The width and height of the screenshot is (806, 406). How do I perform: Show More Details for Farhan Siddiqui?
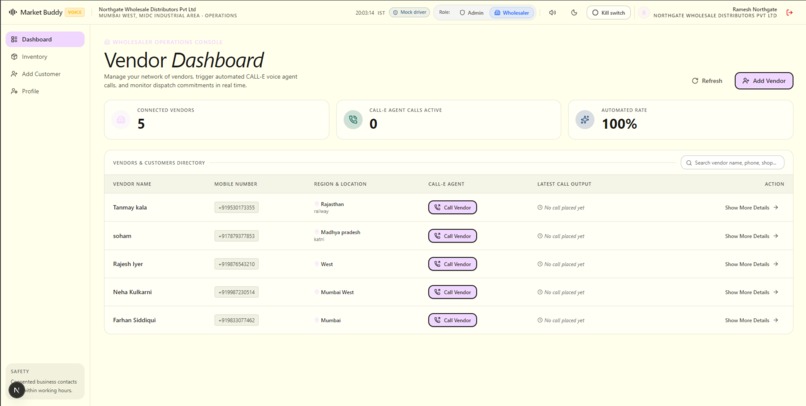[x=752, y=320]
